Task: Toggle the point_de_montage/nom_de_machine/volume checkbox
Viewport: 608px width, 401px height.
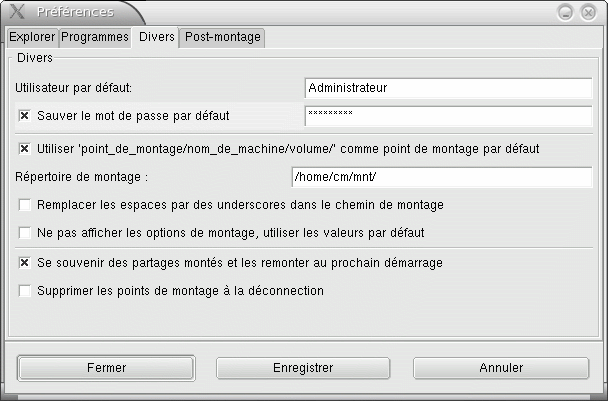Action: click(x=25, y=149)
